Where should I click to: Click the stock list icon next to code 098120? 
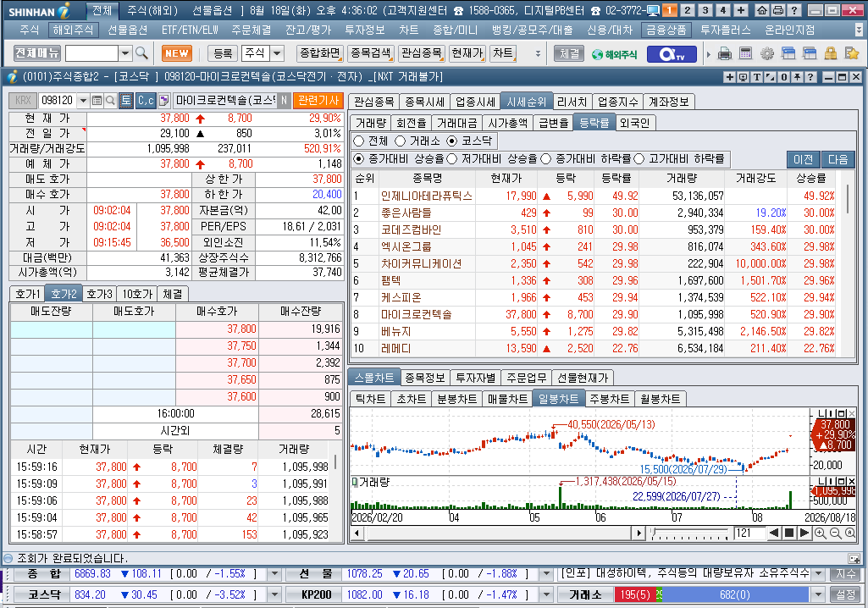coord(97,100)
